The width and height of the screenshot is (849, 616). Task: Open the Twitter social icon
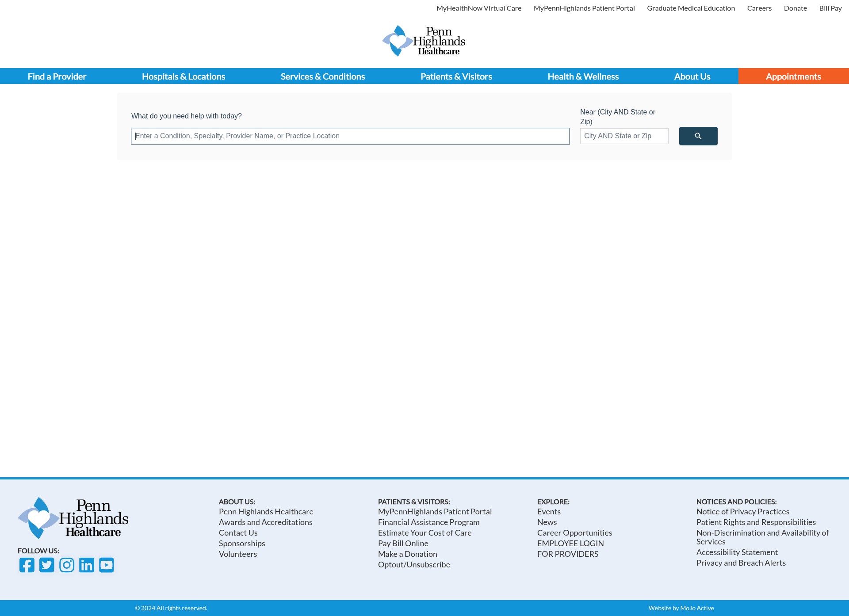click(47, 565)
